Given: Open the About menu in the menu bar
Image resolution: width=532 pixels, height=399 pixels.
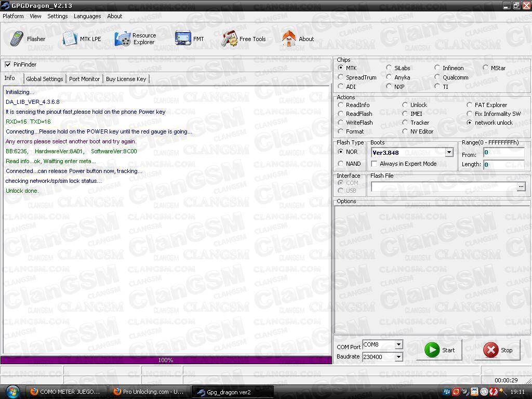Looking at the screenshot, I should tap(115, 16).
